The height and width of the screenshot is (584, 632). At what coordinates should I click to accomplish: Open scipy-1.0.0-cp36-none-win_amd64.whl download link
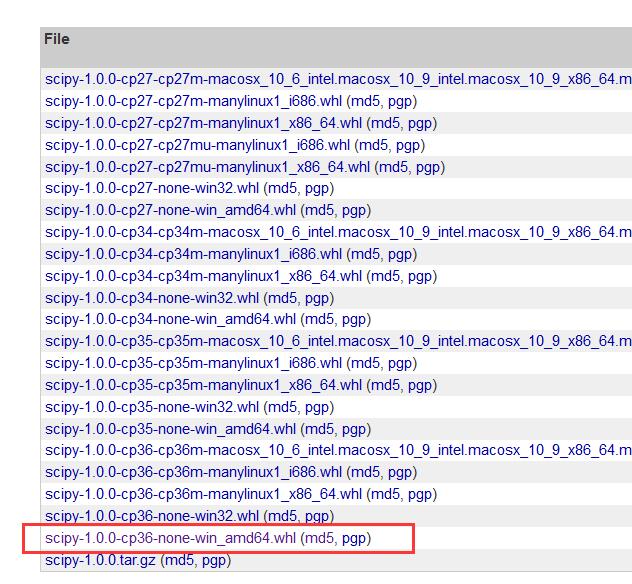tap(170, 538)
